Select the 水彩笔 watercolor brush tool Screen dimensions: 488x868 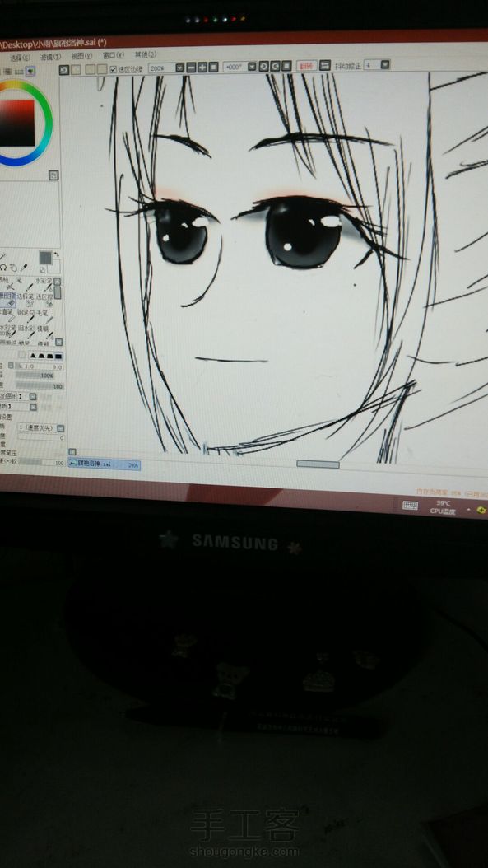coord(44,285)
